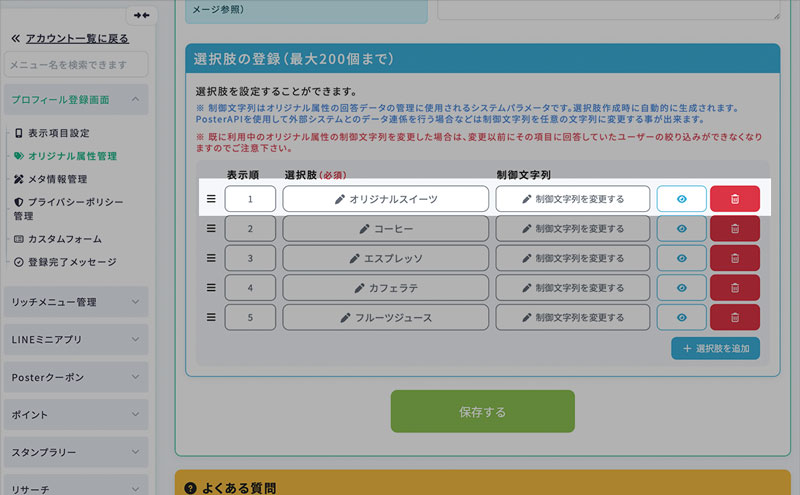Click the trash icon for コーヒー row
This screenshot has width=800, height=495.
click(x=734, y=229)
